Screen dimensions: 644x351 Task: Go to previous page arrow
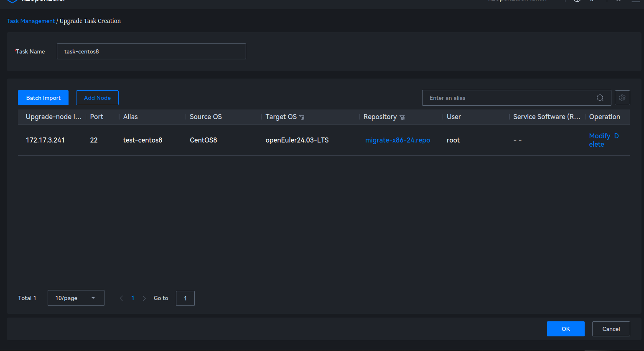pyautogui.click(x=121, y=298)
